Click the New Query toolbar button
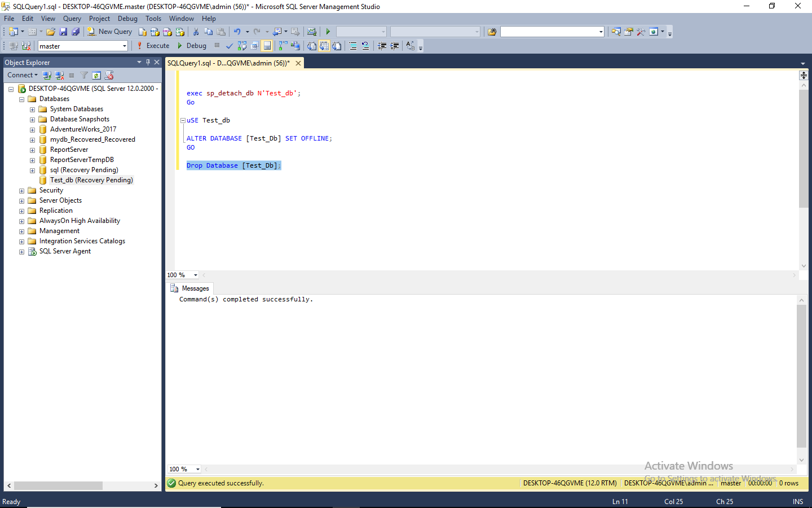This screenshot has width=812, height=508. click(109, 32)
